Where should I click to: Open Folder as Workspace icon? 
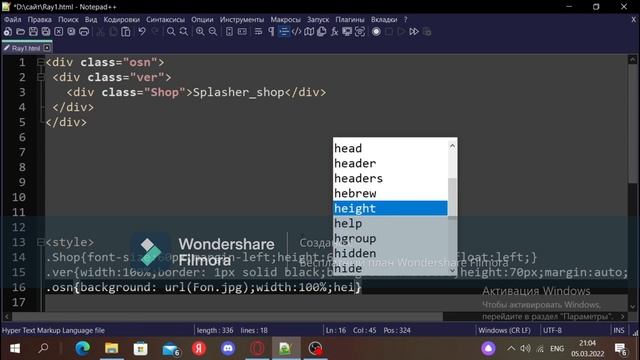[x=347, y=31]
